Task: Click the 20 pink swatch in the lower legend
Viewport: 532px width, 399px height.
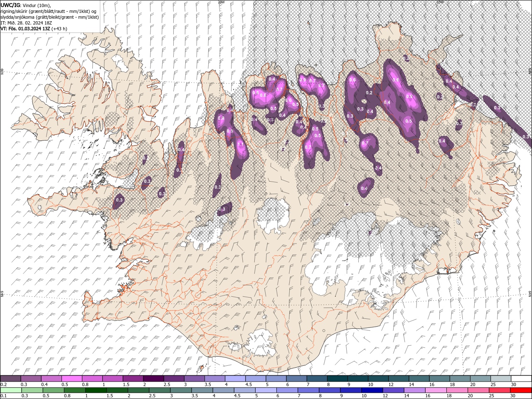Action: 478,390
